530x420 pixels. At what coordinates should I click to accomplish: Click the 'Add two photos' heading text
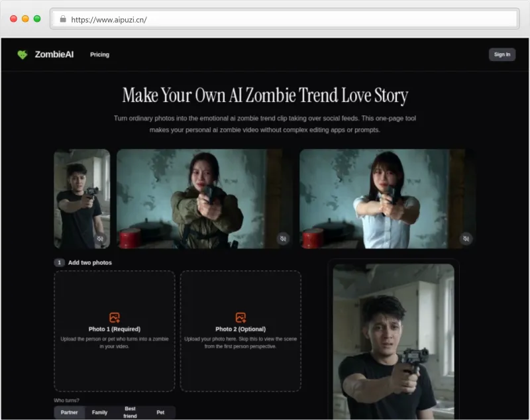90,262
